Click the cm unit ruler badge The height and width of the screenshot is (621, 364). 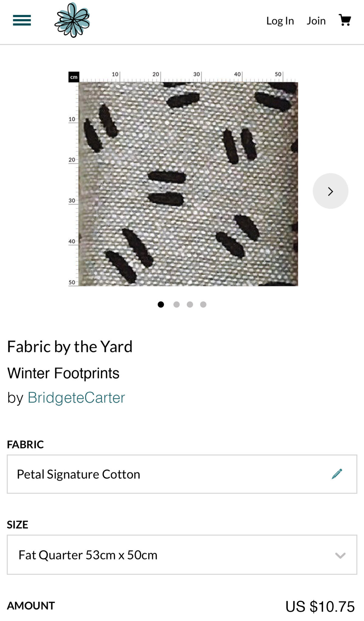tap(74, 77)
